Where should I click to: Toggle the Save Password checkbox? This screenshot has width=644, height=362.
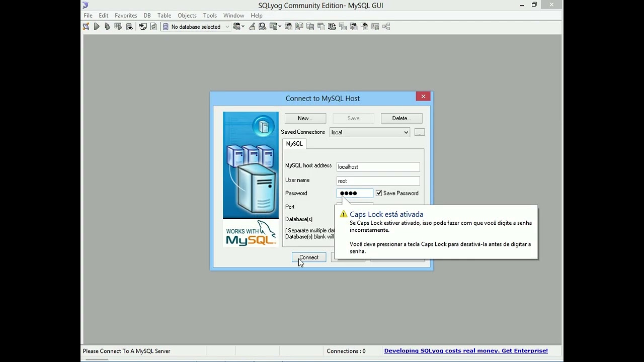pos(379,193)
